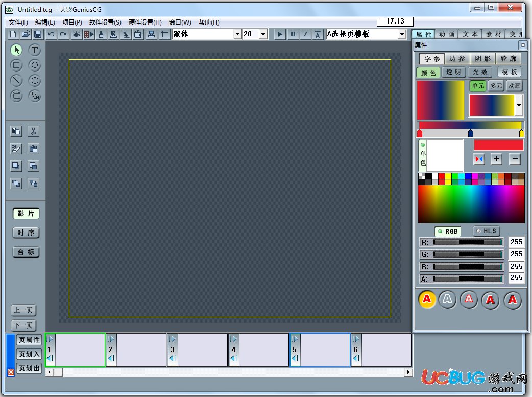This screenshot has height=397, width=532.
Task: Toggle the 单色 single color option
Action: (423, 154)
